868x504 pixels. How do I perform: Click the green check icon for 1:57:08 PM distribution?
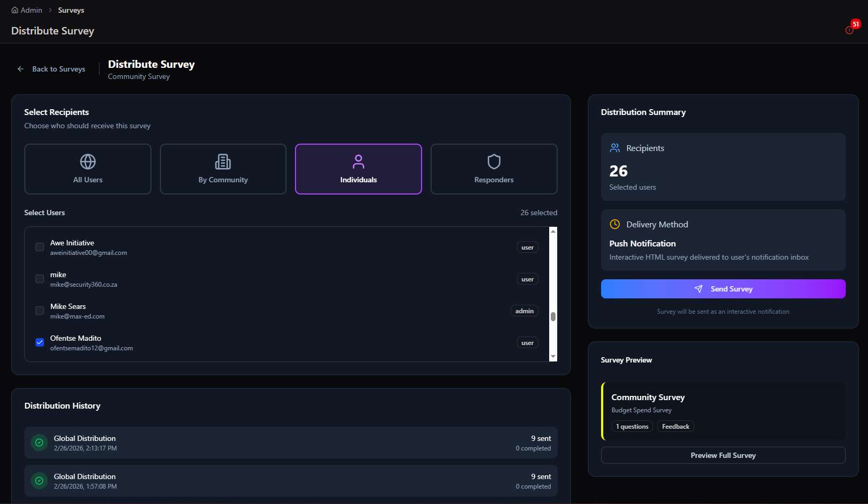39,481
